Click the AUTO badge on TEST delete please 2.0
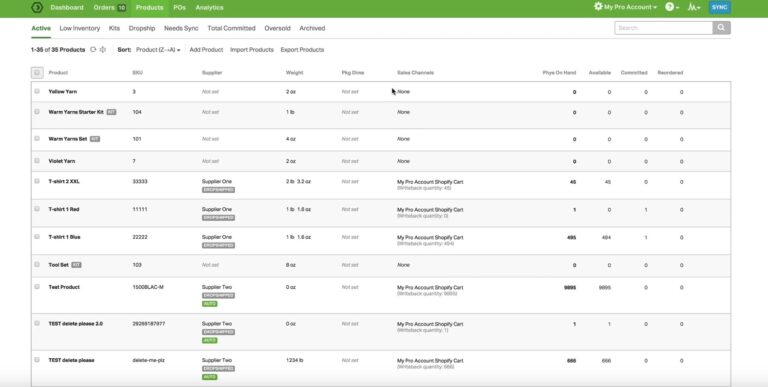Image resolution: width=768 pixels, height=387 pixels. tap(210, 340)
